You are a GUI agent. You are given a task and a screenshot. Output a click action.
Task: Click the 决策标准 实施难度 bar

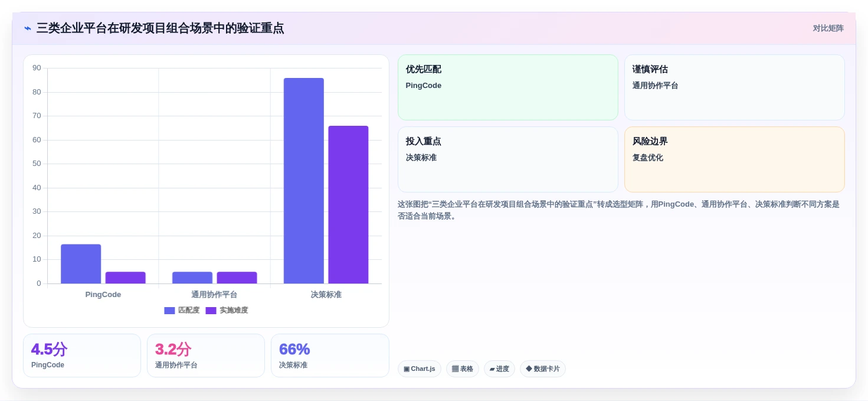coord(348,204)
